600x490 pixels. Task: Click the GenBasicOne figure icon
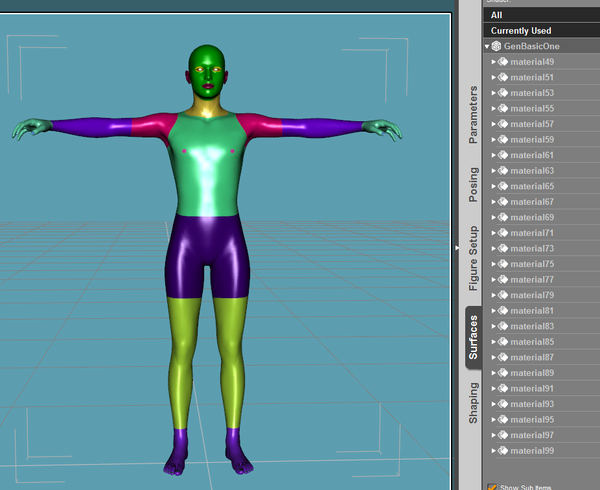coord(497,47)
